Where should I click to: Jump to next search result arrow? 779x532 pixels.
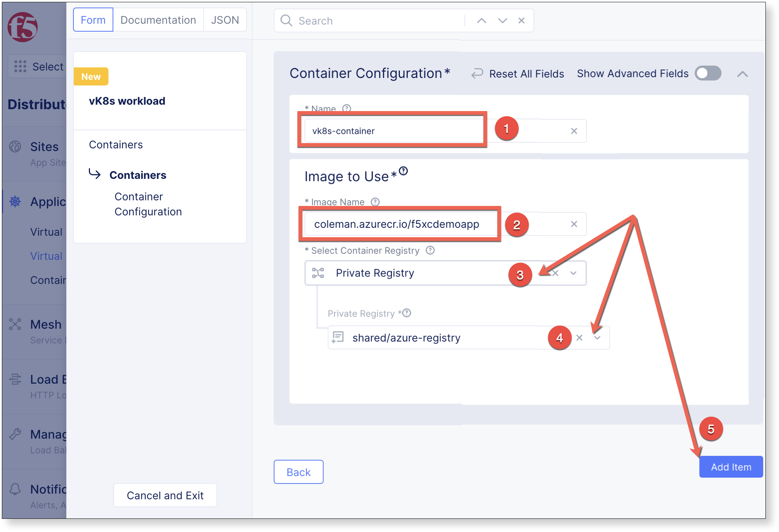(x=502, y=21)
